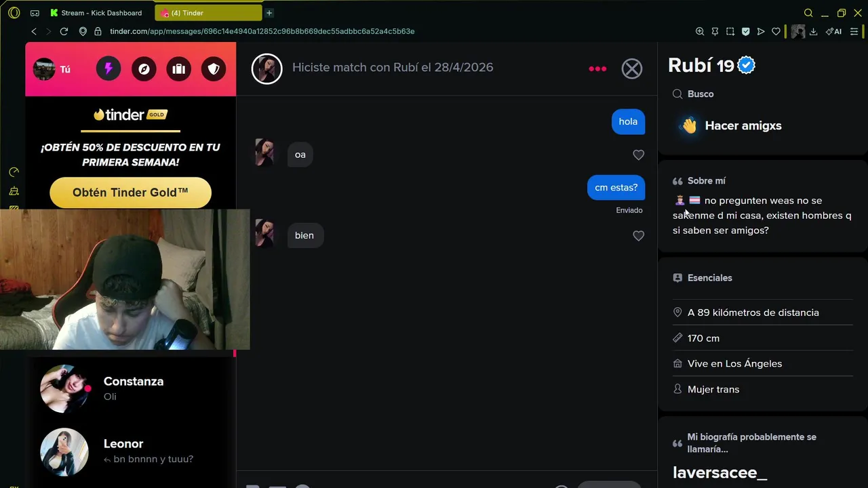Click the Opera sidebar cleaner icon
This screenshot has width=868, height=488.
[x=14, y=191]
